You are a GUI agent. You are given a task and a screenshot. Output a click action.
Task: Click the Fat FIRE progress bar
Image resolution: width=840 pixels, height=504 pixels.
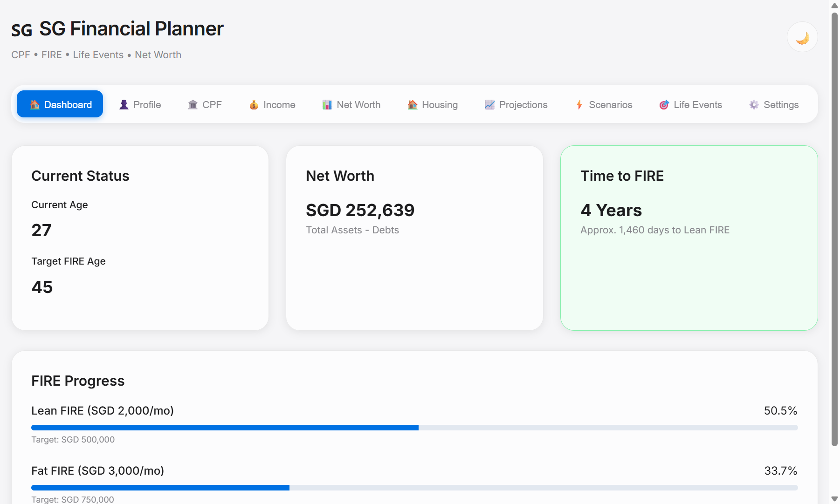click(414, 488)
